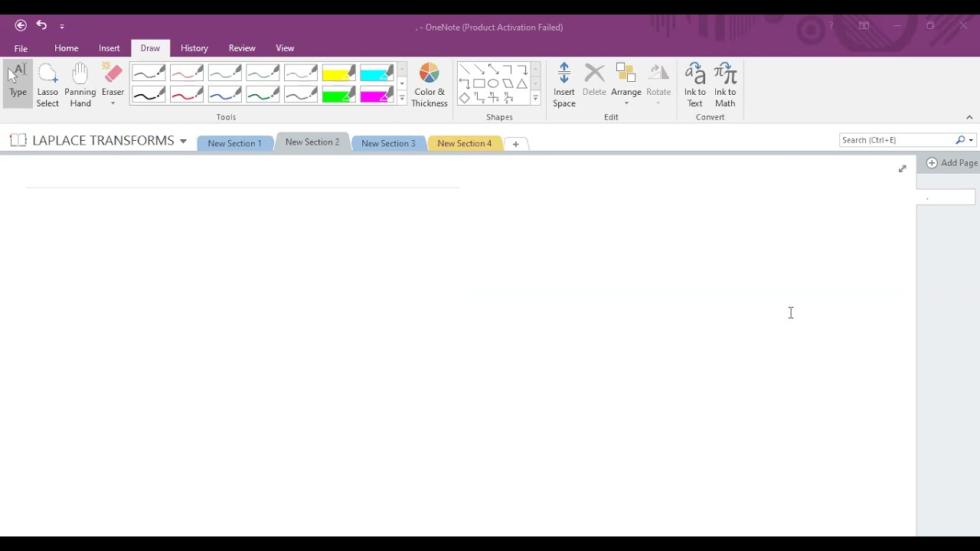The width and height of the screenshot is (980, 551).
Task: Pick the thin red pen, top row
Action: coord(187,73)
